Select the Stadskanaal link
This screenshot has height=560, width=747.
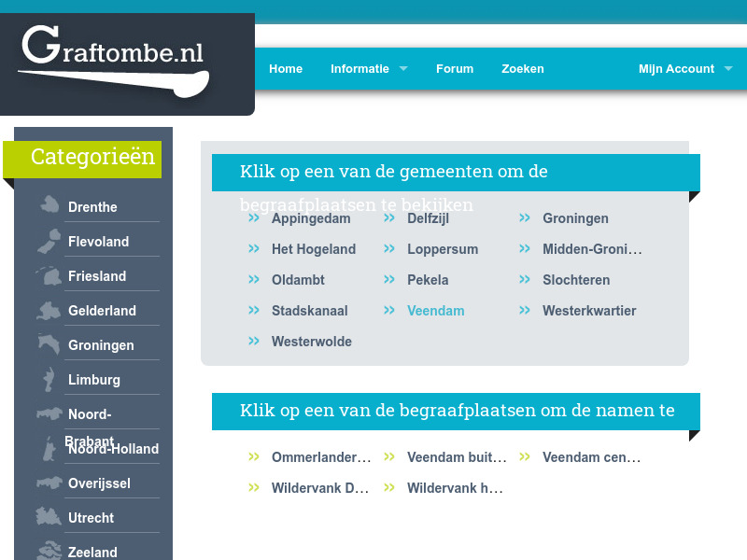pyautogui.click(x=310, y=310)
